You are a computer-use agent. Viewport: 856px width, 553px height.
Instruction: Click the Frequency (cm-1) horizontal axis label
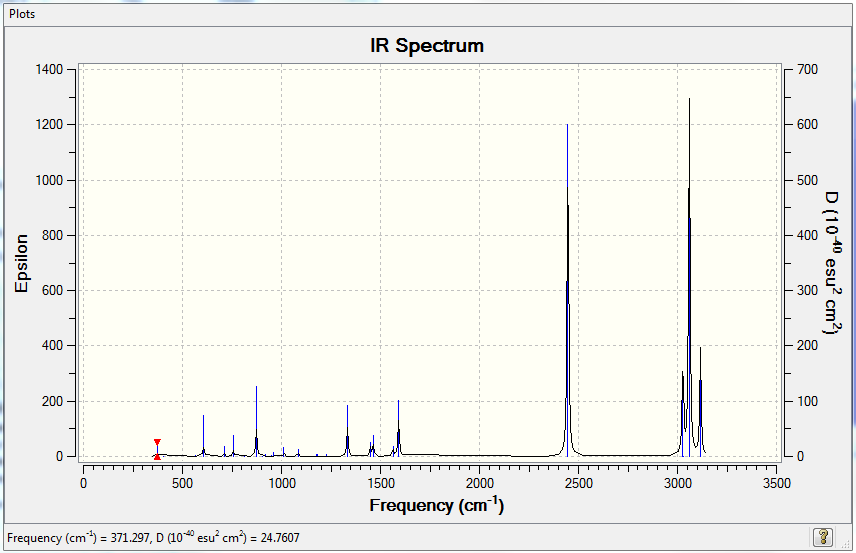[437, 505]
